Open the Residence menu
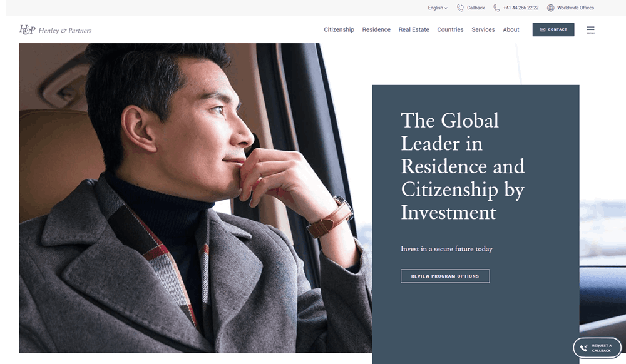 [x=376, y=29]
